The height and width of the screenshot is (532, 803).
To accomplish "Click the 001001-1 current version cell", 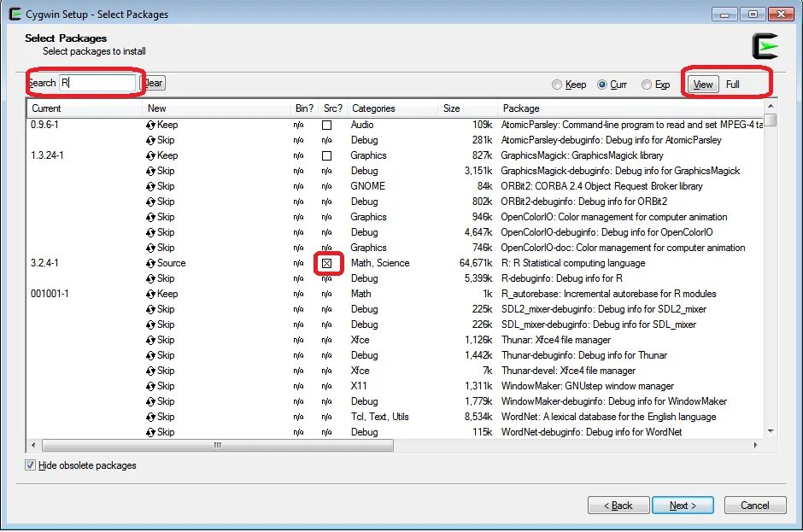I will pos(50,294).
